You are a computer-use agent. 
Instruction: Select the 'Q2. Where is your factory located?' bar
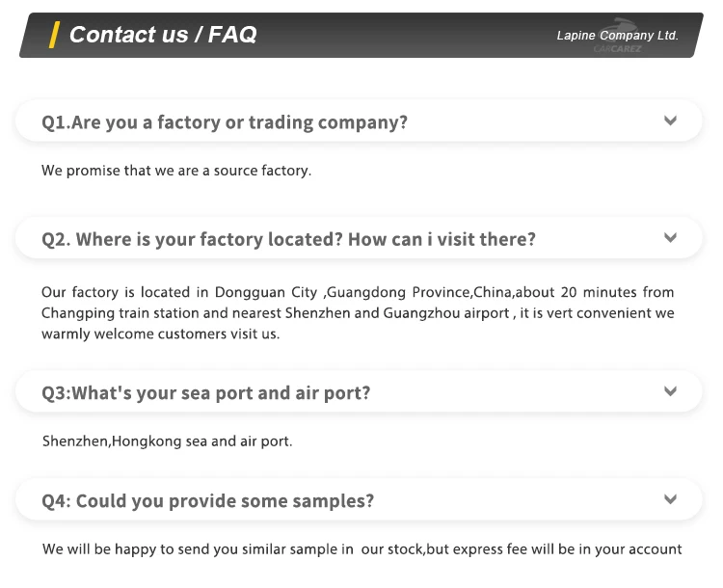[288, 239]
